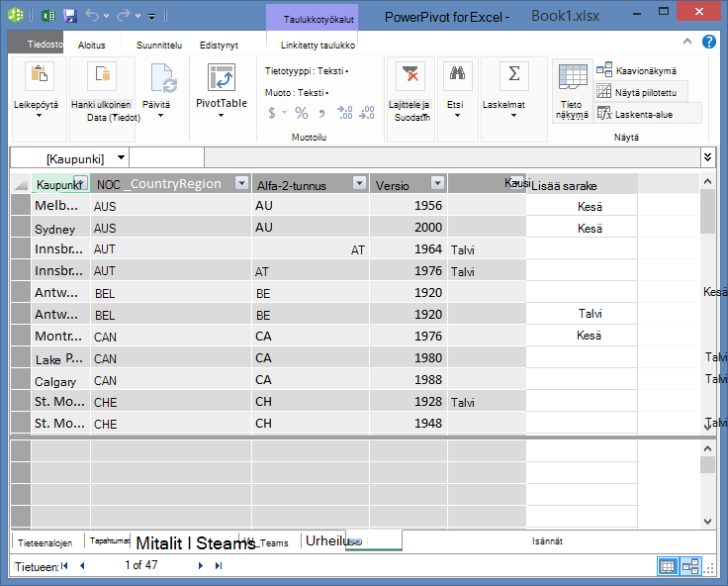Click the data grid scrollbar thumb

tap(707, 211)
